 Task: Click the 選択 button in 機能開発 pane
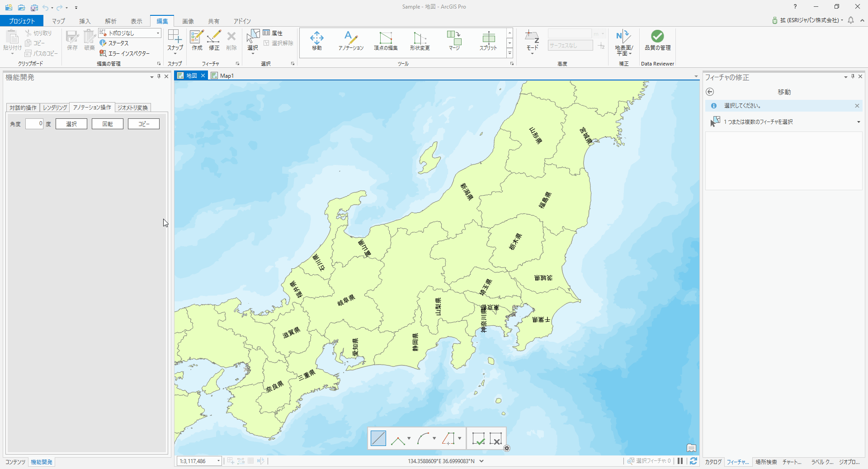(71, 124)
